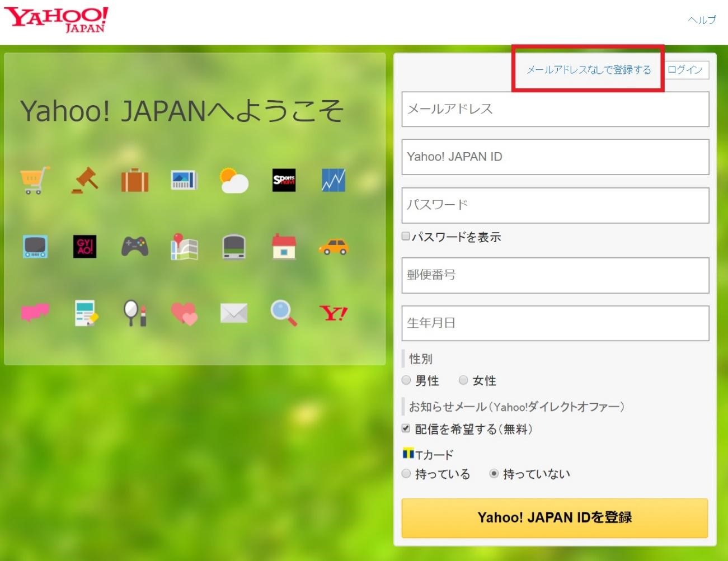
Task: Select Tカード 持っている option
Action: coord(406,474)
